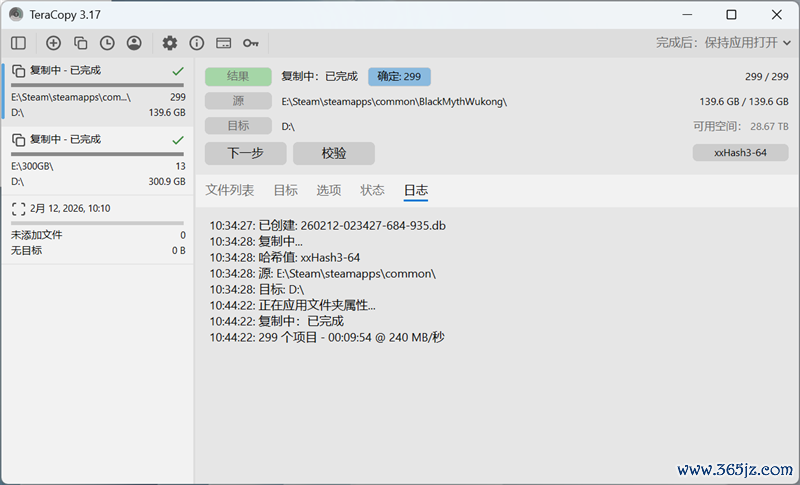Click copy icon of E:\300GB\ task
800x485 pixels.
point(18,140)
